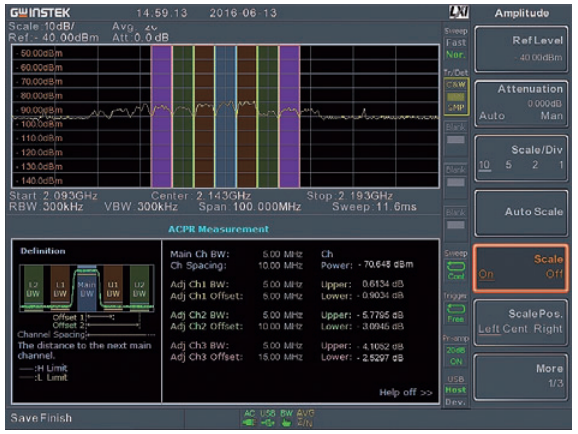Go to next menu page with More 1/3
578x434 pixels.
click(x=521, y=376)
